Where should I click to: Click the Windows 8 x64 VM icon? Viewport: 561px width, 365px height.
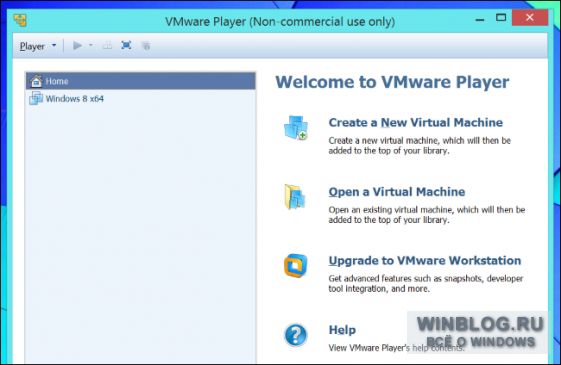click(x=36, y=98)
